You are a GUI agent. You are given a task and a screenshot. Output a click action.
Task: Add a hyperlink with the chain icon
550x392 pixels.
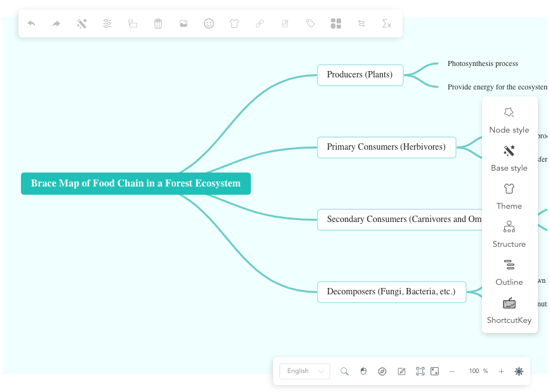coord(260,23)
